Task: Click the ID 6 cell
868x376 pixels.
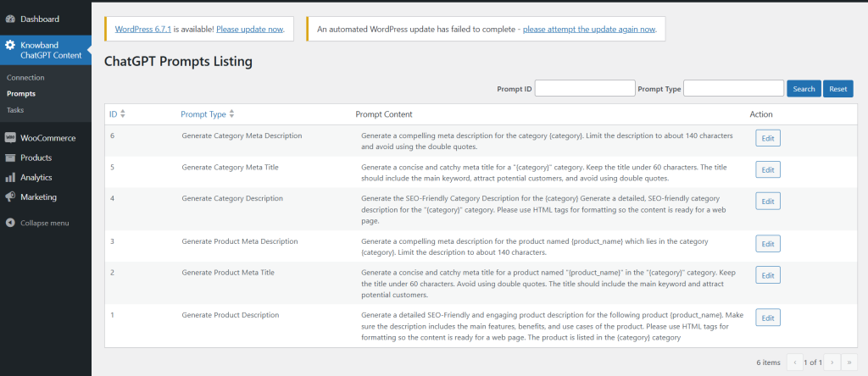Action: click(x=113, y=135)
